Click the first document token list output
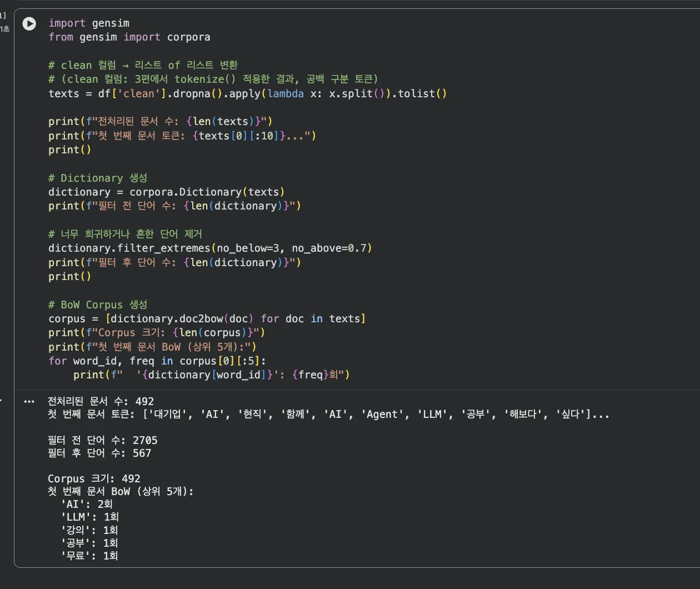The height and width of the screenshot is (589, 700). pos(328,414)
